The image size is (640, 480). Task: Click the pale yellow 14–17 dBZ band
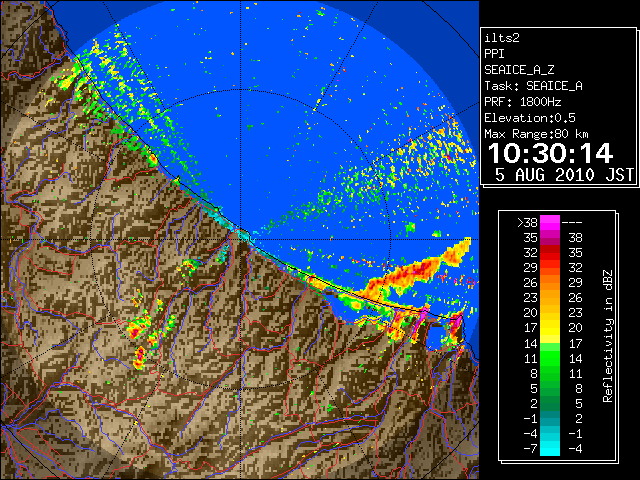pyautogui.click(x=550, y=343)
